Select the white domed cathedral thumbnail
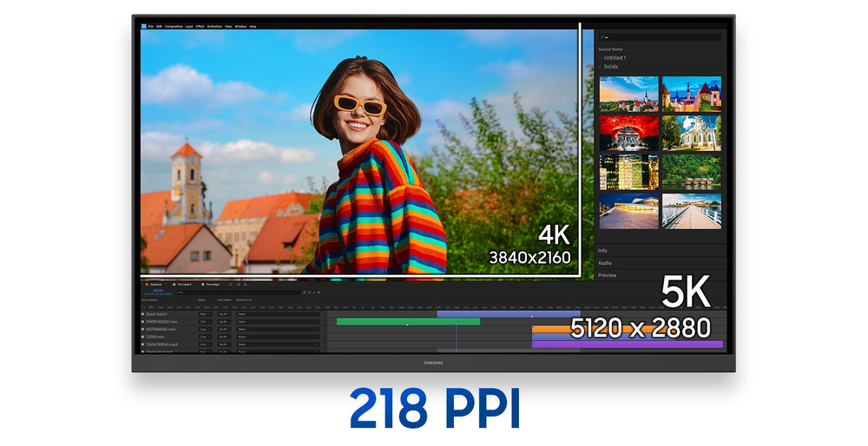The height and width of the screenshot is (446, 868). 692,134
